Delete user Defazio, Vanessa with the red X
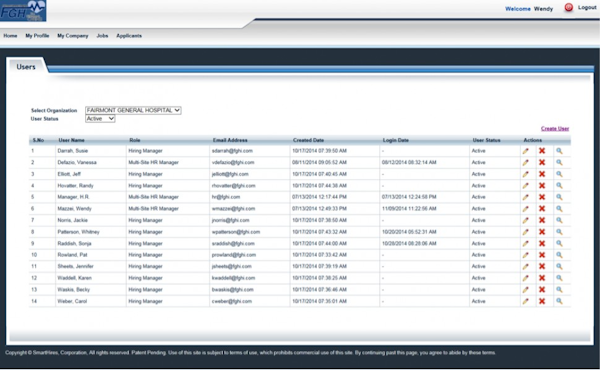 pyautogui.click(x=542, y=162)
